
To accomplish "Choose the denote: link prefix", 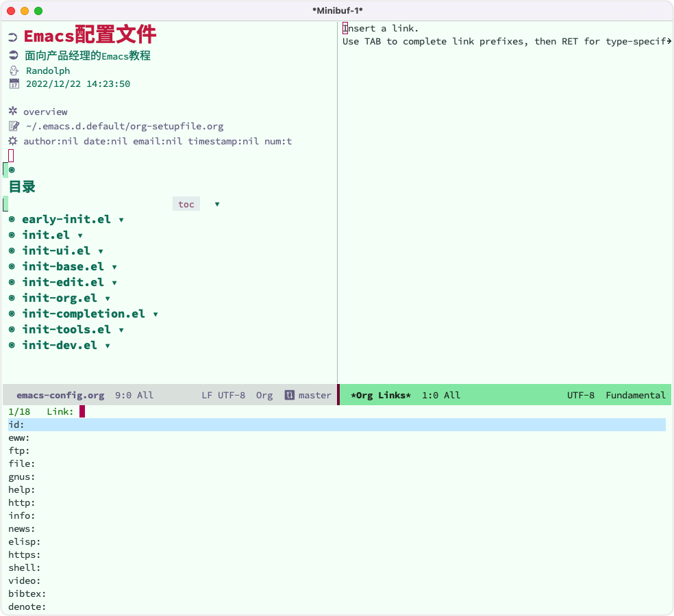I will click(x=337, y=606).
